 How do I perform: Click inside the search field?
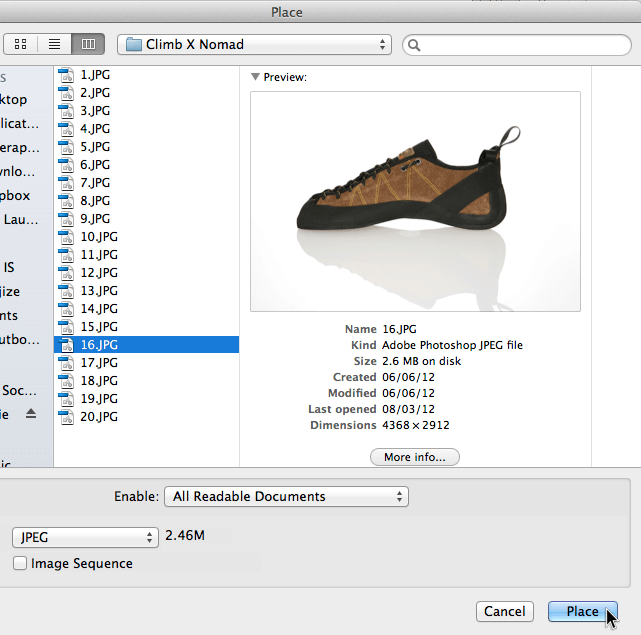point(517,45)
